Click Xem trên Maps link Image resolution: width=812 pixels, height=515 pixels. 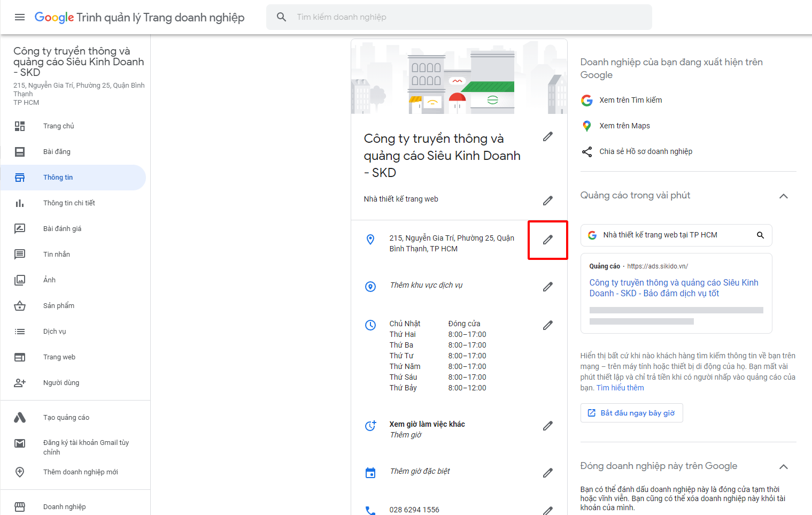click(x=624, y=126)
